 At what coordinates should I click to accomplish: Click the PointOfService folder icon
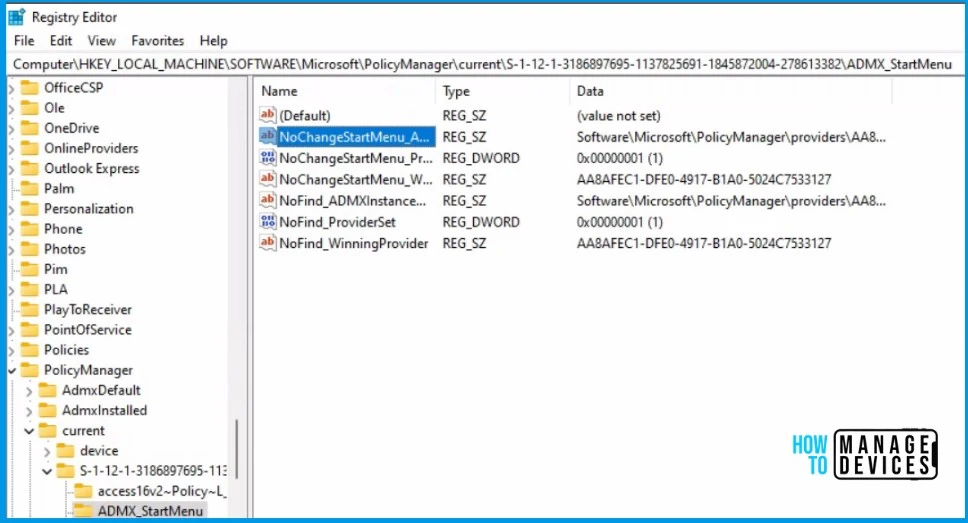pos(29,330)
